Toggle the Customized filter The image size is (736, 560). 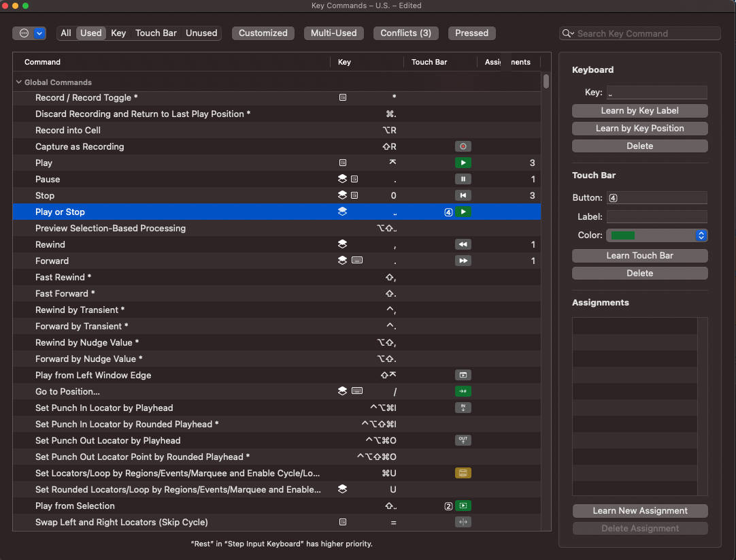coord(263,33)
